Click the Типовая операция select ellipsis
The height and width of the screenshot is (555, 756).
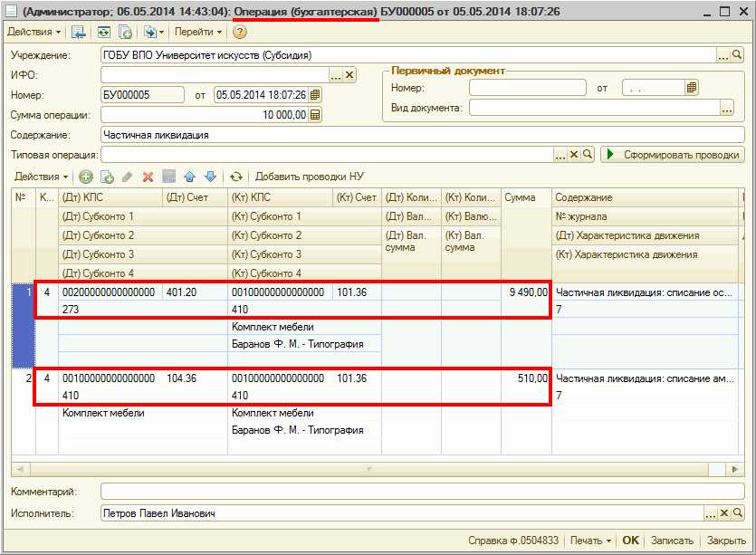pyautogui.click(x=560, y=155)
